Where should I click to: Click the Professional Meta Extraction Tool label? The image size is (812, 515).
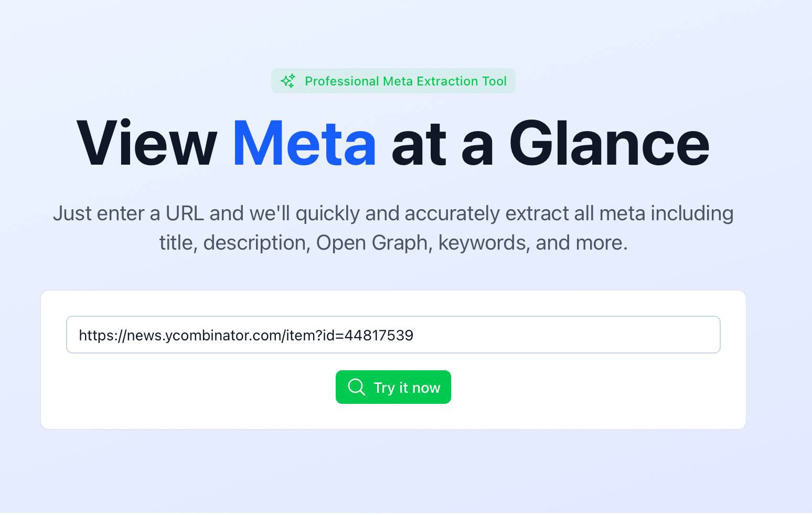(x=405, y=81)
